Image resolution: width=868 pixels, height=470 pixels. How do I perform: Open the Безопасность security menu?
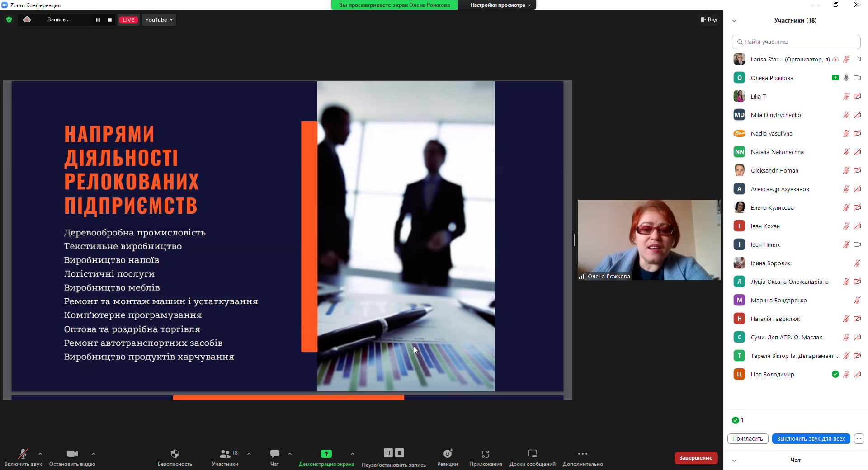click(175, 457)
